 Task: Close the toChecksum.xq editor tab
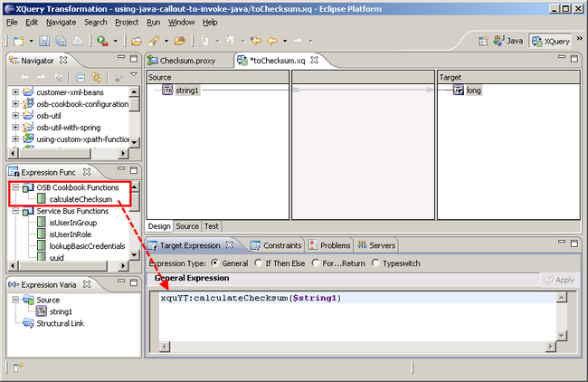(314, 60)
